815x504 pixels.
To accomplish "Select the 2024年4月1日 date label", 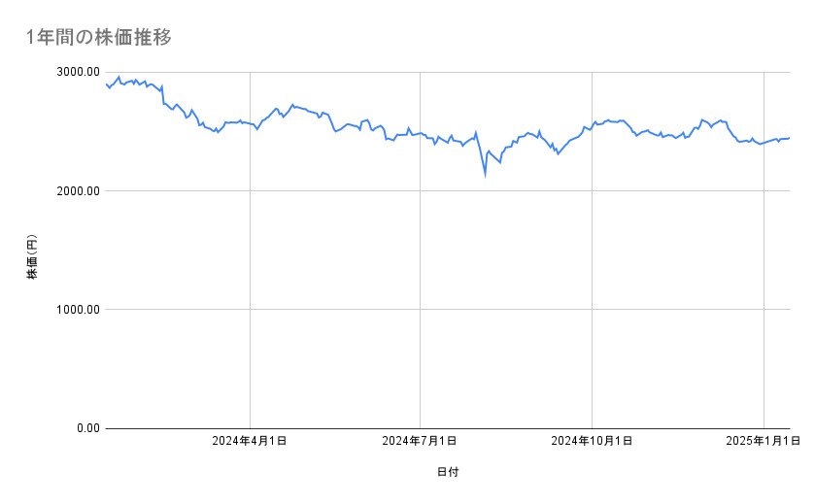I will click(x=250, y=441).
